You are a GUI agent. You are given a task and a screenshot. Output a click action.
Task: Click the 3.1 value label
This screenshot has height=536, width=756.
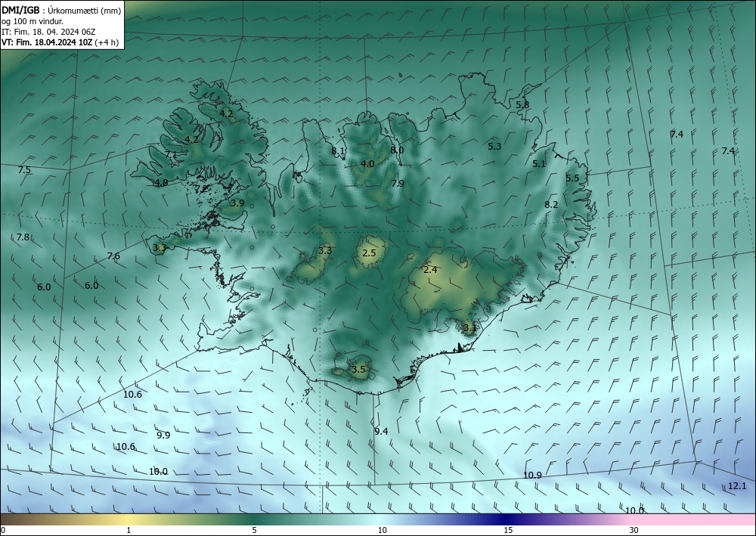[x=469, y=328]
